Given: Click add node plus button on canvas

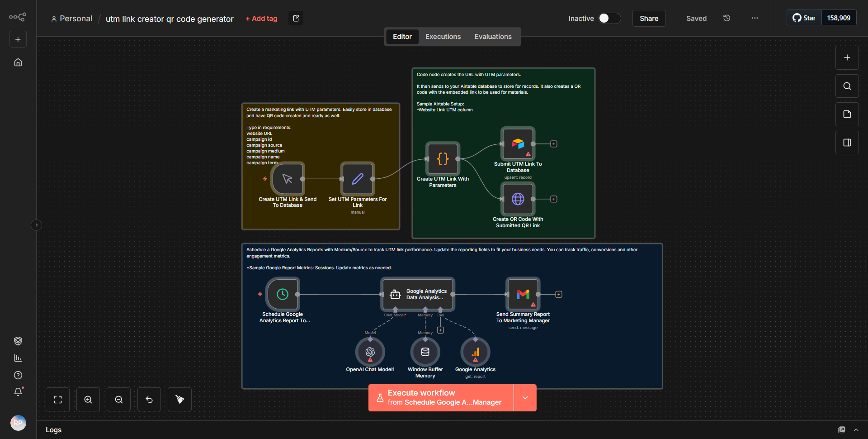Looking at the screenshot, I should click(x=847, y=58).
